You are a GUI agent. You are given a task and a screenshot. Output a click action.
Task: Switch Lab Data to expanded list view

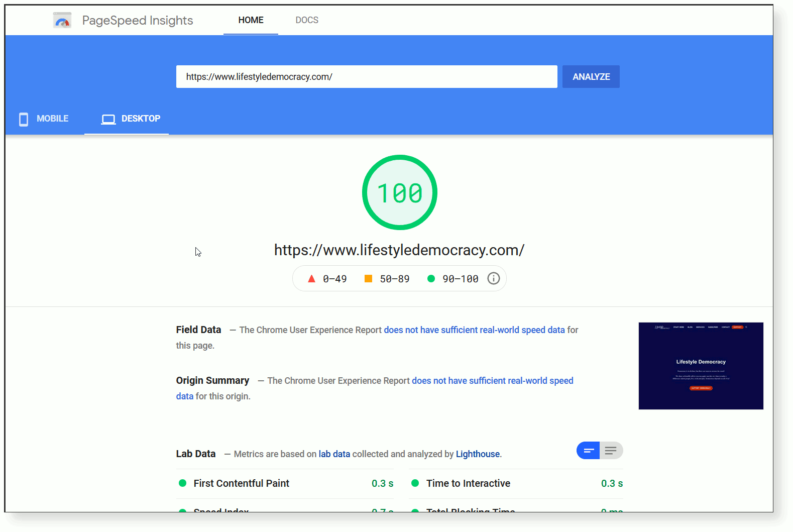(611, 451)
